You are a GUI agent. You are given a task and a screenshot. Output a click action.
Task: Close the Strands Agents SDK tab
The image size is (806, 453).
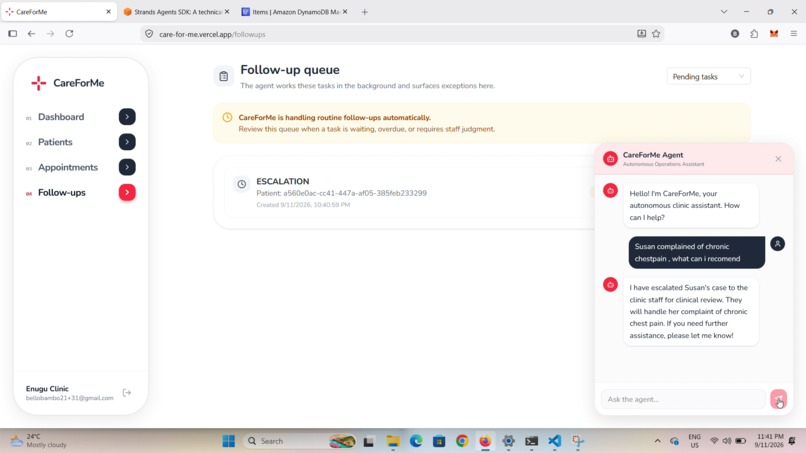tap(227, 11)
